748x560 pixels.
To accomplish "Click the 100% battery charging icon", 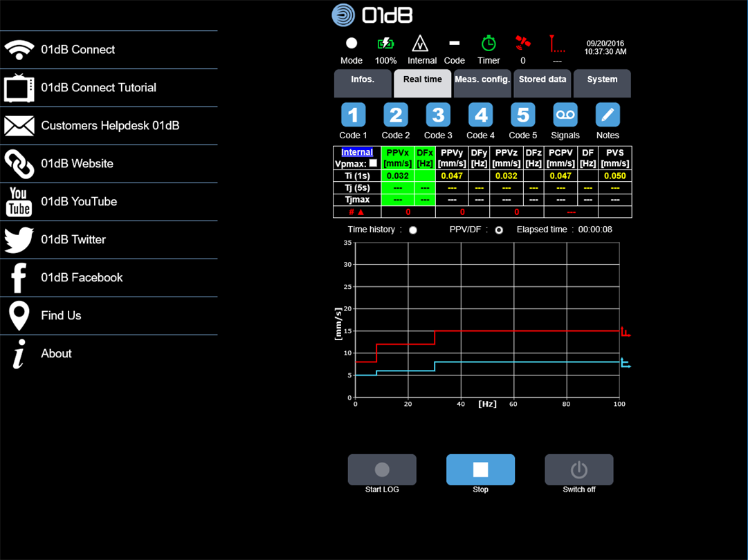I will click(385, 44).
